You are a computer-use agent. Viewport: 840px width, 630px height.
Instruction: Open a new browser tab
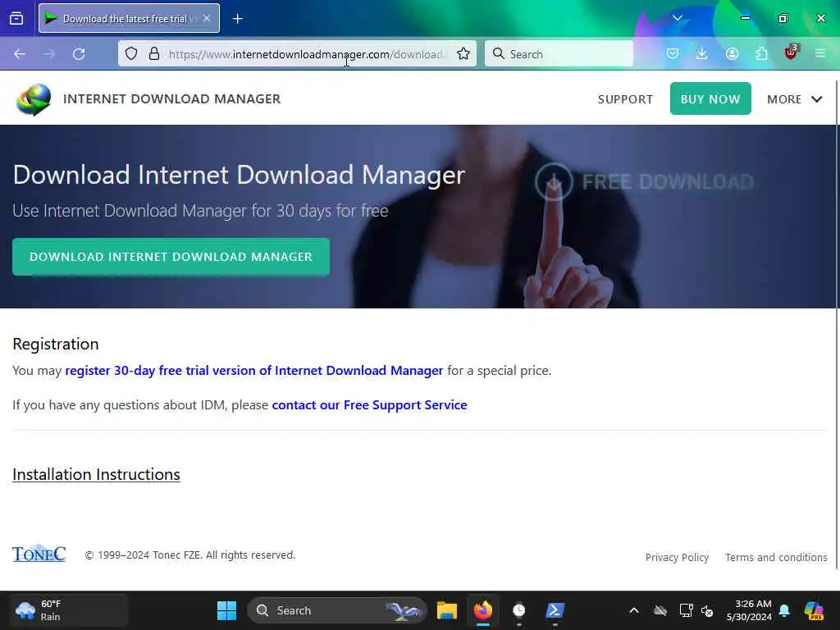tap(237, 19)
